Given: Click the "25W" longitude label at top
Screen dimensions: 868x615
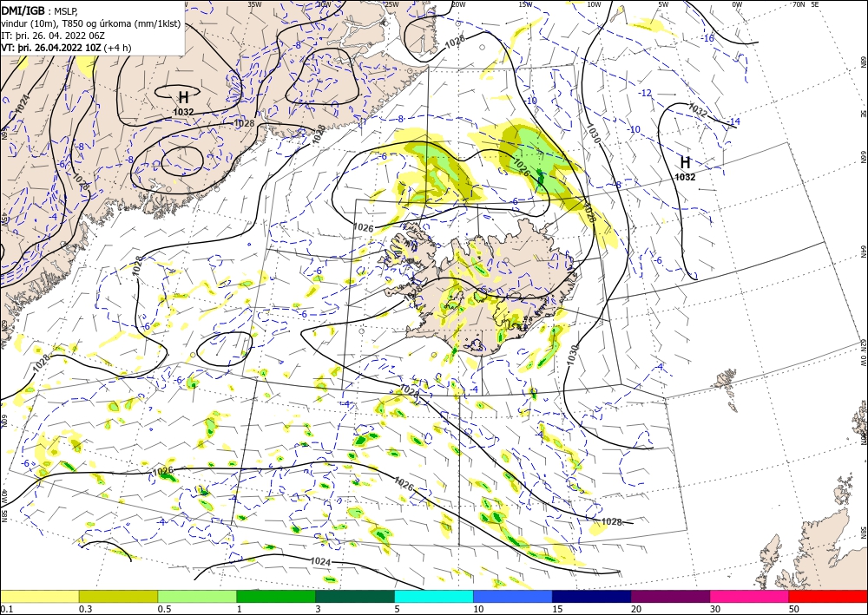Looking at the screenshot, I should (x=391, y=4).
